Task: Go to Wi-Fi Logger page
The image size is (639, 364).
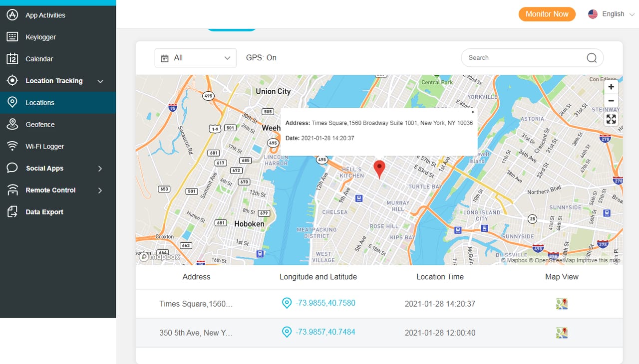Action: click(44, 147)
